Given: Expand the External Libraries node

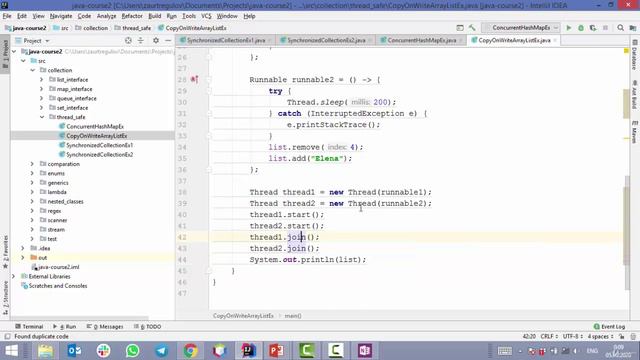Looking at the screenshot, I should click(13, 276).
